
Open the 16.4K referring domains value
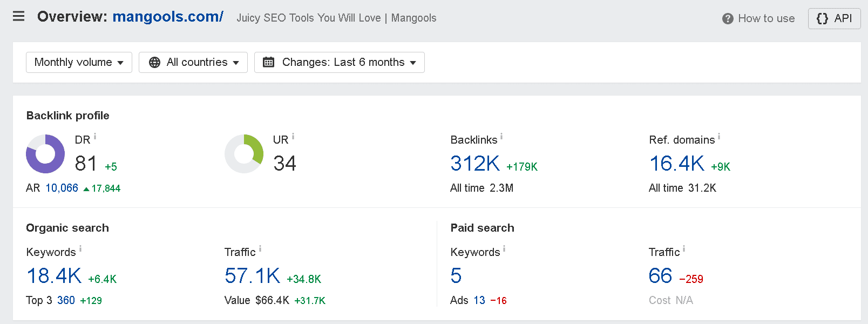coord(677,164)
